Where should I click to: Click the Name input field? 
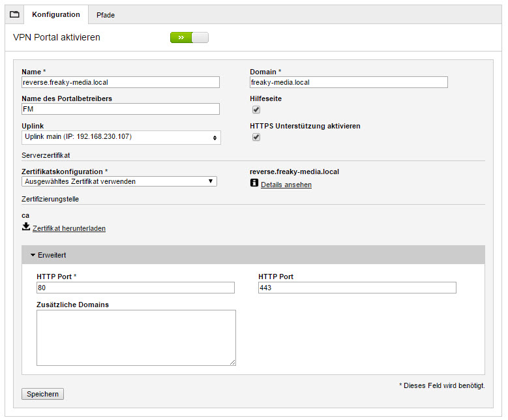[121, 82]
